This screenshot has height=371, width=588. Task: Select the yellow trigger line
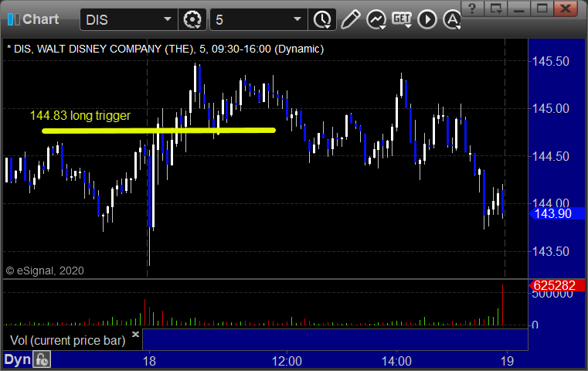[158, 131]
